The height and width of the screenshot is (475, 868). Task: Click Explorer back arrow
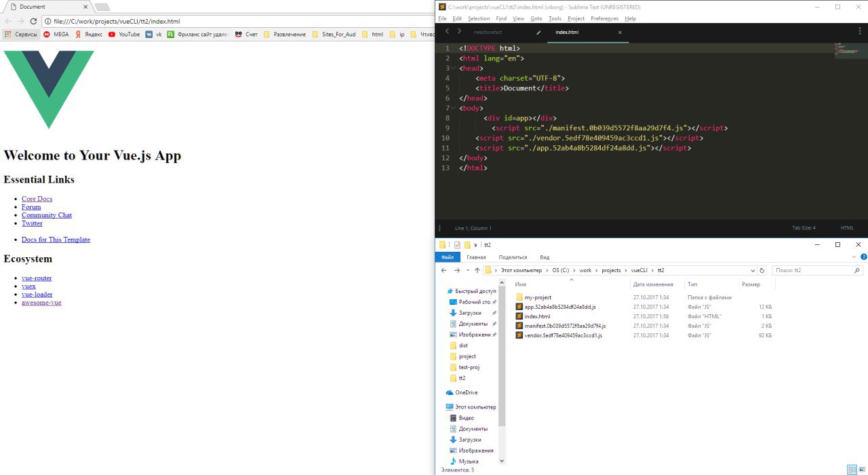pyautogui.click(x=443, y=270)
